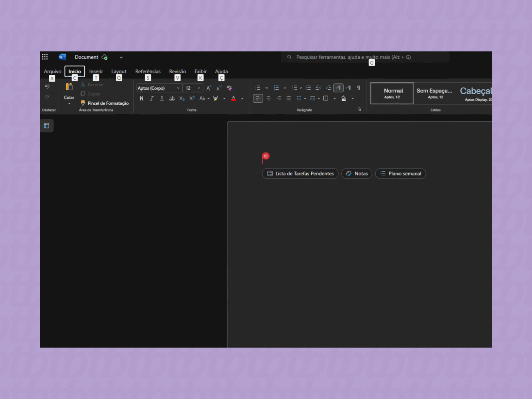Switch to the Revisão tab
This screenshot has height=399, width=532.
point(178,72)
